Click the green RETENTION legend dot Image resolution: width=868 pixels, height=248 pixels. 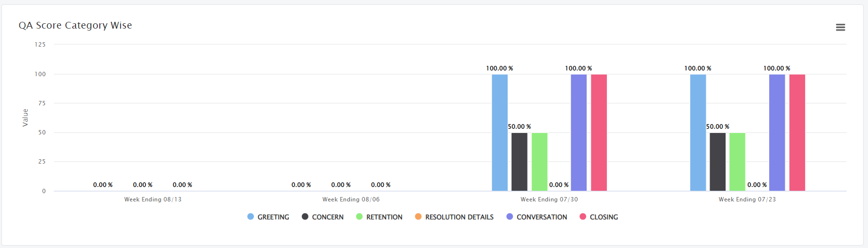(x=359, y=216)
